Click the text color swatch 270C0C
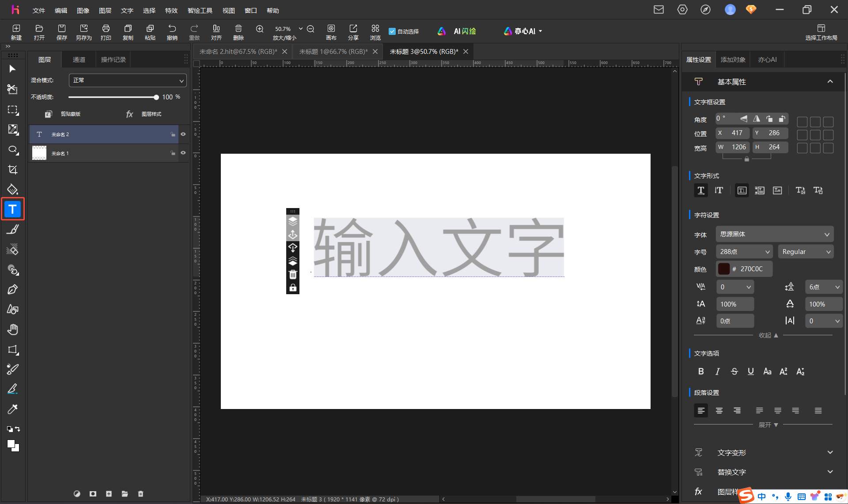Viewport: 848px width, 504px height. pyautogui.click(x=724, y=269)
